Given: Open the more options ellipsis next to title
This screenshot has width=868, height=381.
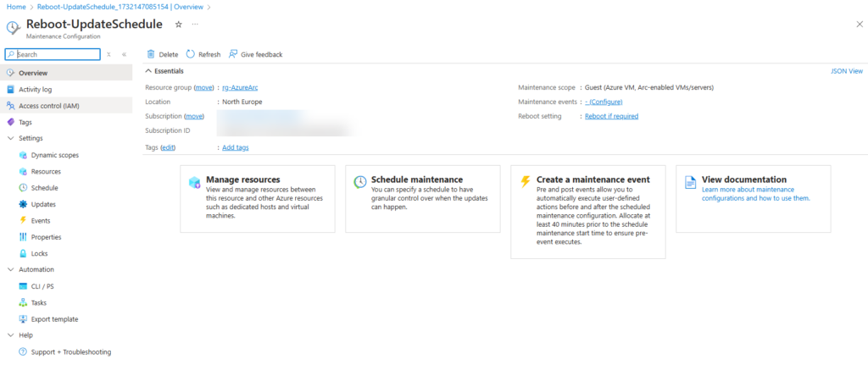Looking at the screenshot, I should [x=195, y=25].
